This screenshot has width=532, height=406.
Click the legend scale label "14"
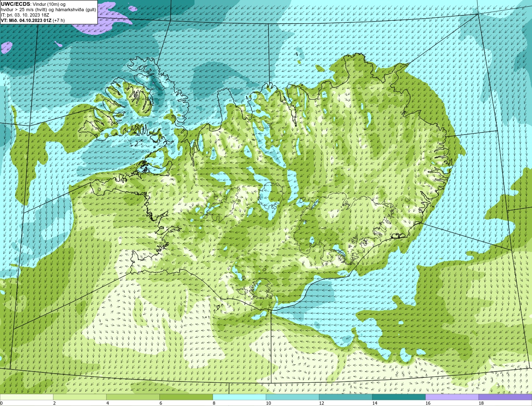pos(375,403)
